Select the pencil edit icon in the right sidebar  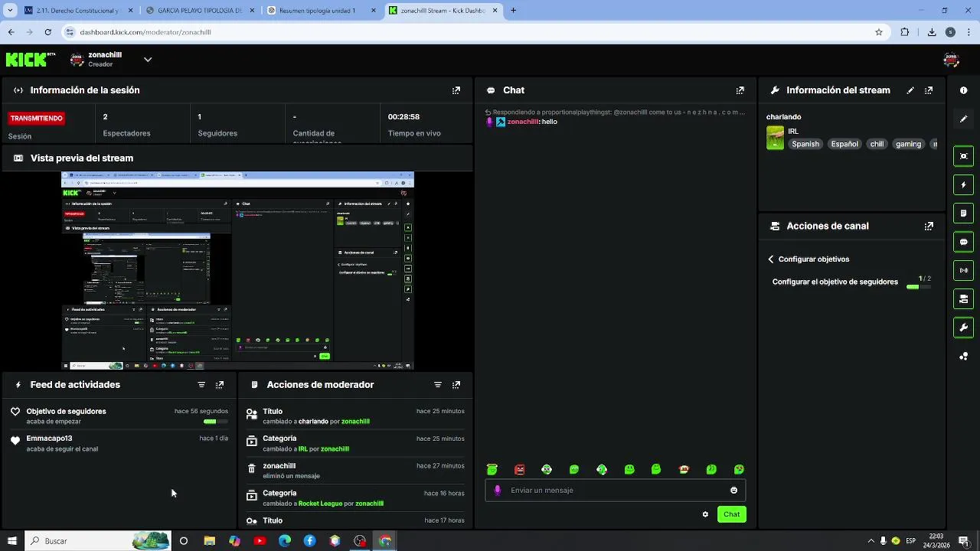coord(963,119)
